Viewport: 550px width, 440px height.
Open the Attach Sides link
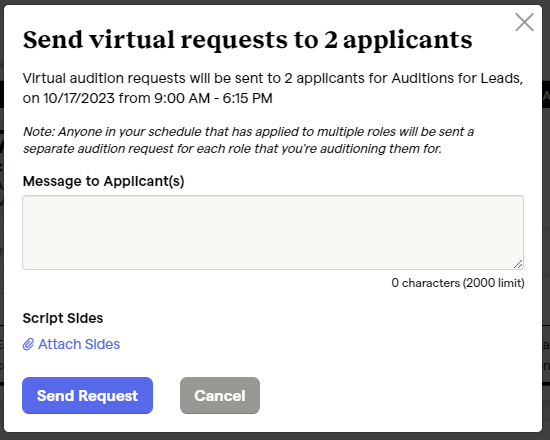71,344
